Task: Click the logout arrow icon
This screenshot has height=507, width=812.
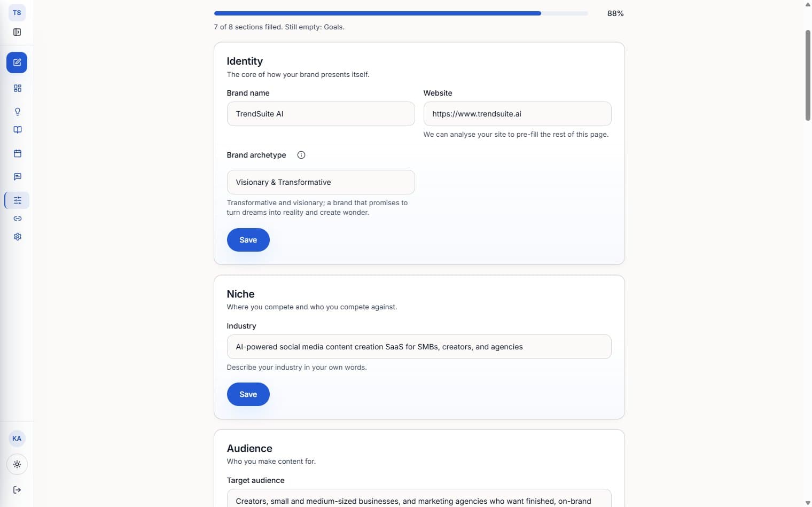Action: (x=17, y=490)
